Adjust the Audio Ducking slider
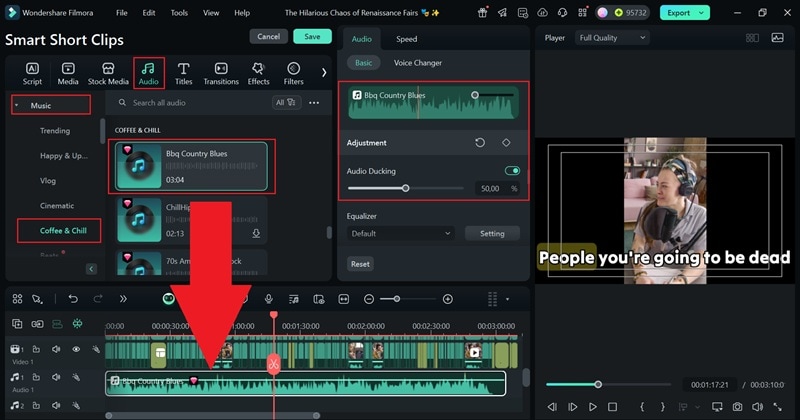 point(406,188)
